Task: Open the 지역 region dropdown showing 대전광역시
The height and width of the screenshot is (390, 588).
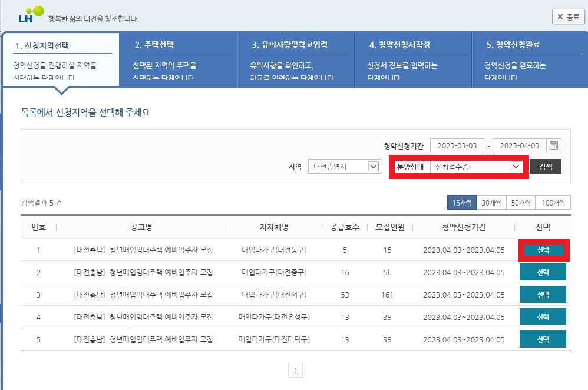Action: pyautogui.click(x=345, y=166)
